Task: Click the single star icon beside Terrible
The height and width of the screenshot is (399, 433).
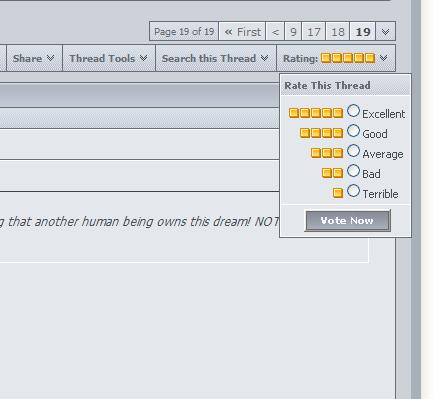Action: tap(338, 193)
